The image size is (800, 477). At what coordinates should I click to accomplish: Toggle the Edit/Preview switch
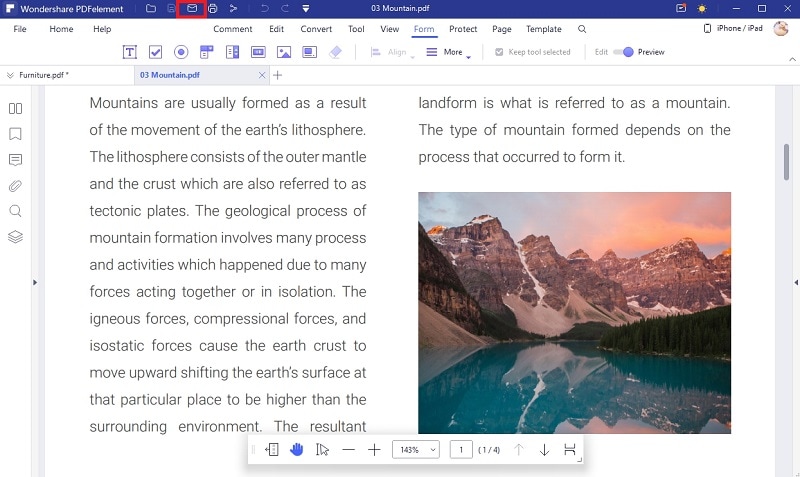[623, 52]
